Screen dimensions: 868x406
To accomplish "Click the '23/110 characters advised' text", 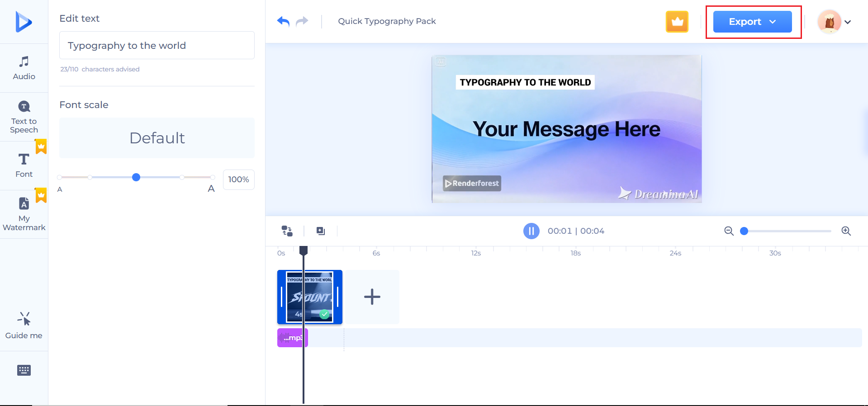I will coord(100,69).
